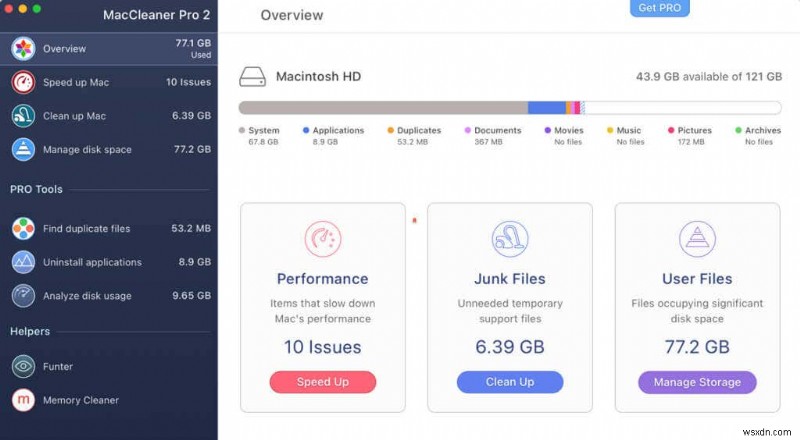Click the 'PRO Tools' section heading

[x=36, y=189]
